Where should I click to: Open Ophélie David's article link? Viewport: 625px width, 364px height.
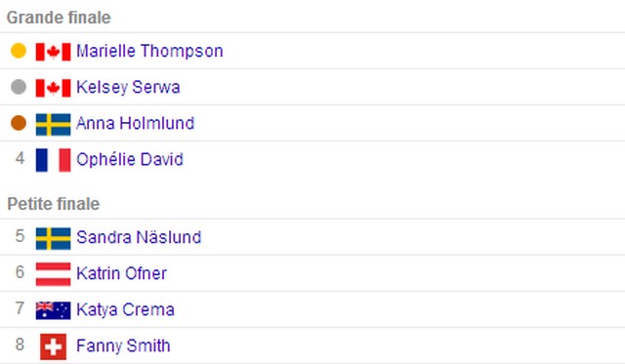130,159
